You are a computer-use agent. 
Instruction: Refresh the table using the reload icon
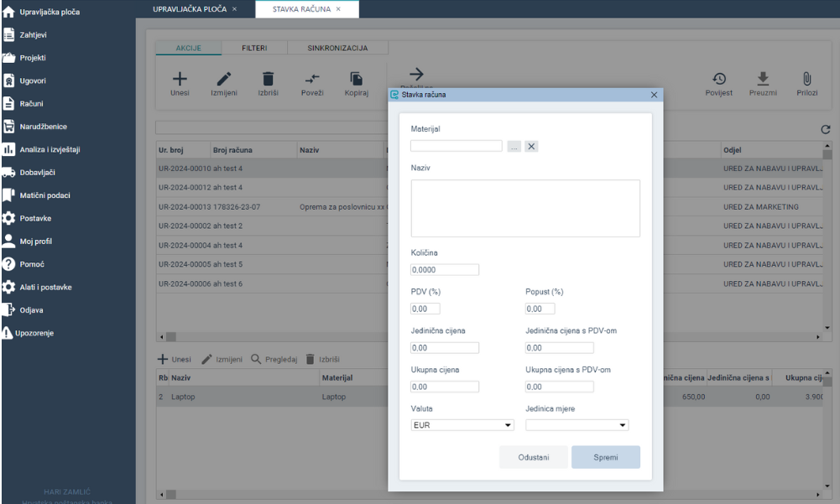pyautogui.click(x=825, y=130)
